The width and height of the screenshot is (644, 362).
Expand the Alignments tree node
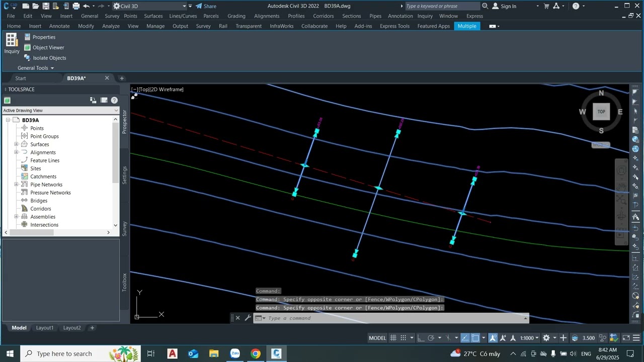(16, 152)
